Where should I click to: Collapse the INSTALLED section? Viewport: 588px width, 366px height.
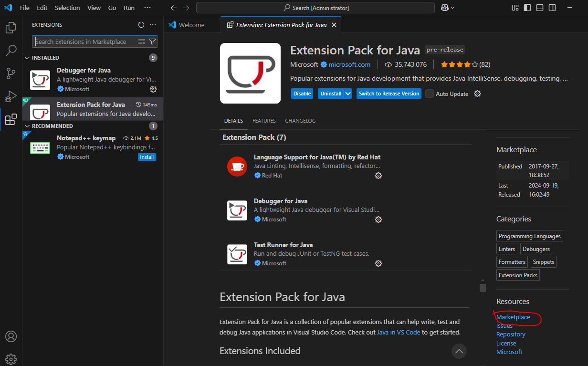click(x=27, y=58)
